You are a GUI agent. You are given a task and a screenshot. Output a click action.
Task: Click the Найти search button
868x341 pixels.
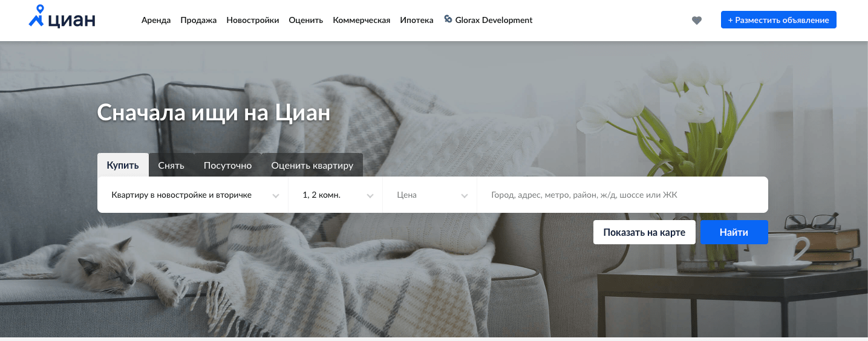tap(734, 232)
